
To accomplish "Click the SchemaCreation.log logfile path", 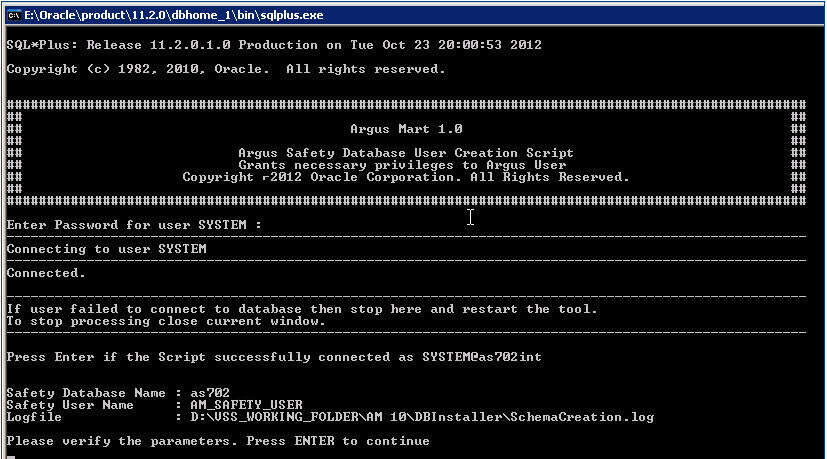I will [422, 417].
